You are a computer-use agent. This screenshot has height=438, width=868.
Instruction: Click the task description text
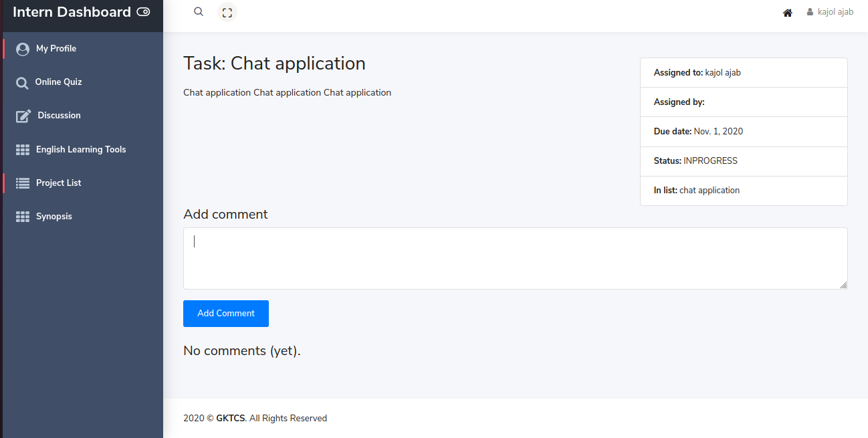(287, 92)
